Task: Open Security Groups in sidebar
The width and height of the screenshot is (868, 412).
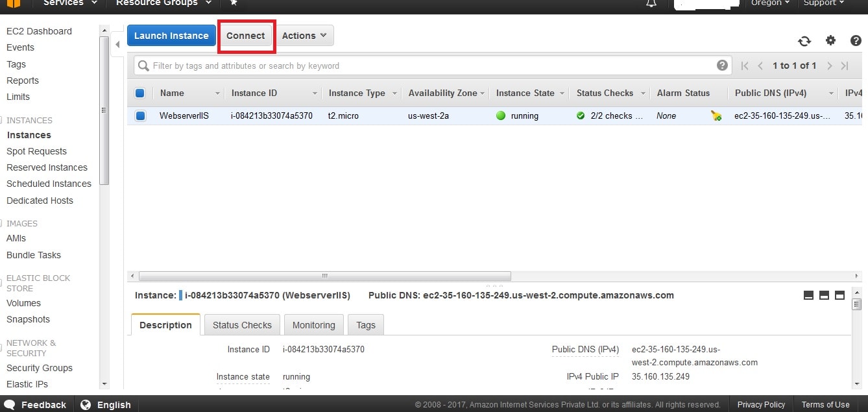Action: (x=40, y=368)
